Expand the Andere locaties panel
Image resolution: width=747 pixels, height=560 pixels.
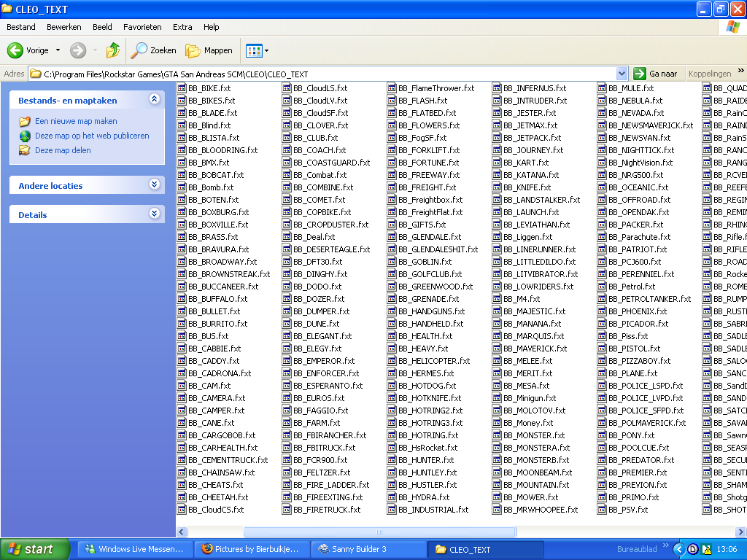coord(155,184)
